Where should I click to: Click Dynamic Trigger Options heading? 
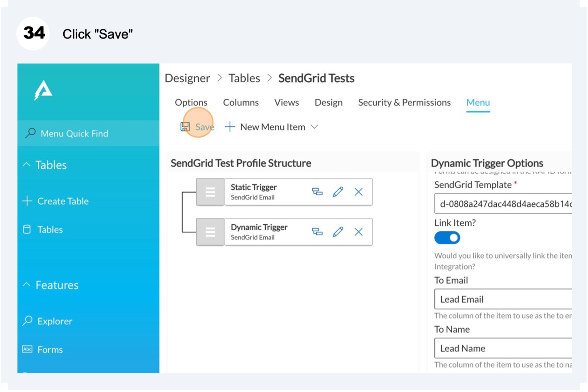tap(487, 163)
